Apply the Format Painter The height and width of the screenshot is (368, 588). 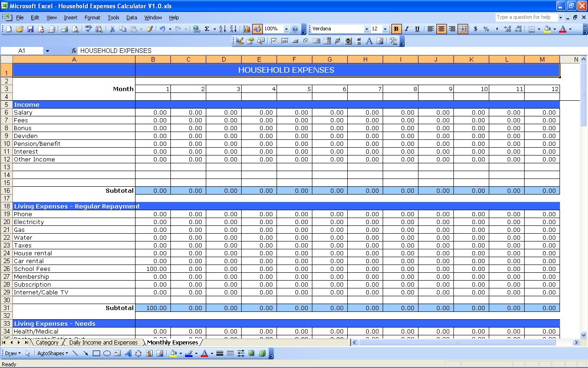[x=149, y=29]
